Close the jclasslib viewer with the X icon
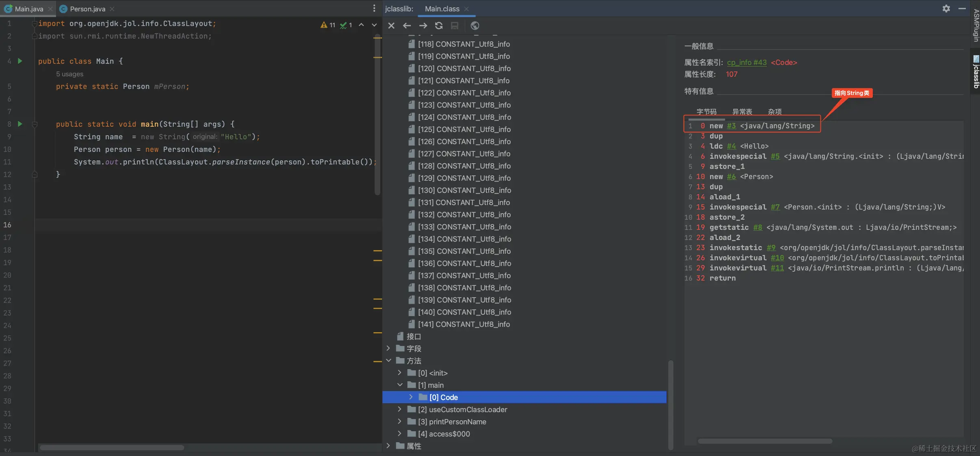Viewport: 980px width, 456px height. (x=391, y=26)
